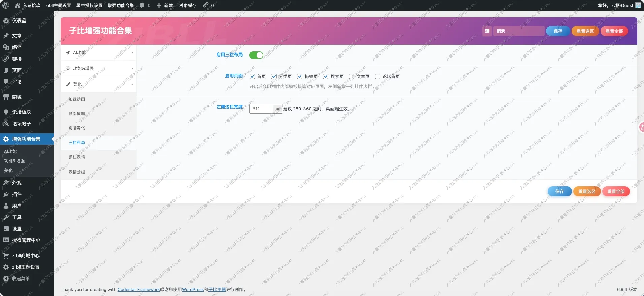Click the 工具 wrench icon
Screen dimensions: 644x296
click(6, 217)
